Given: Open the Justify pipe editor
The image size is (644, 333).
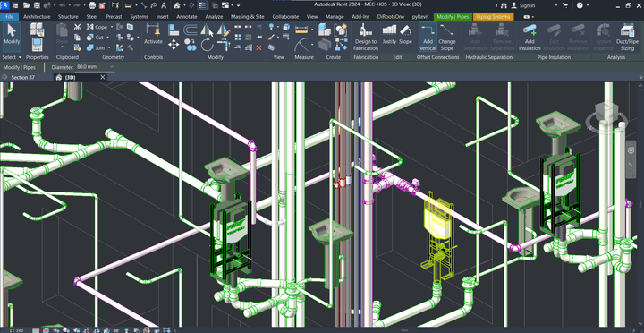Looking at the screenshot, I should coord(389,34).
